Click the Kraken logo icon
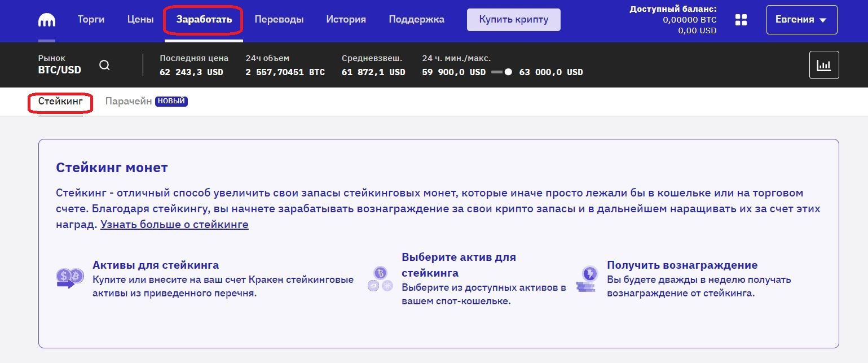The width and height of the screenshot is (868, 363). pyautogui.click(x=46, y=20)
